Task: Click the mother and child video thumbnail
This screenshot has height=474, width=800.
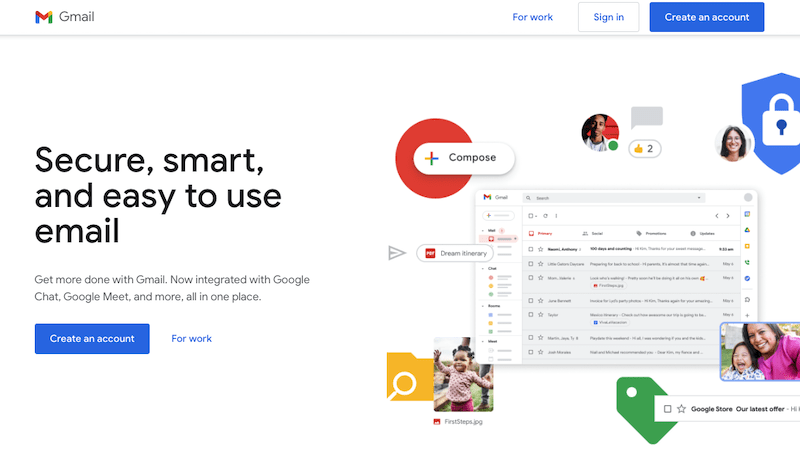Action: click(x=760, y=352)
